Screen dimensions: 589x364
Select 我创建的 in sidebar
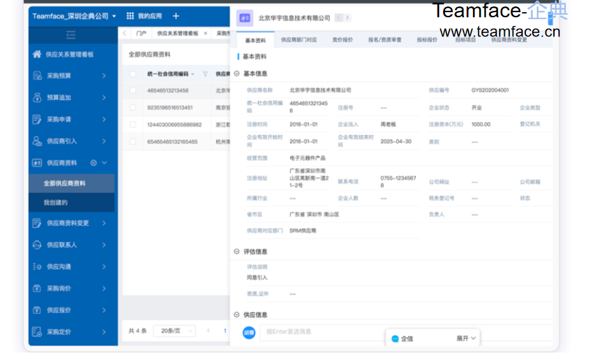pos(71,203)
